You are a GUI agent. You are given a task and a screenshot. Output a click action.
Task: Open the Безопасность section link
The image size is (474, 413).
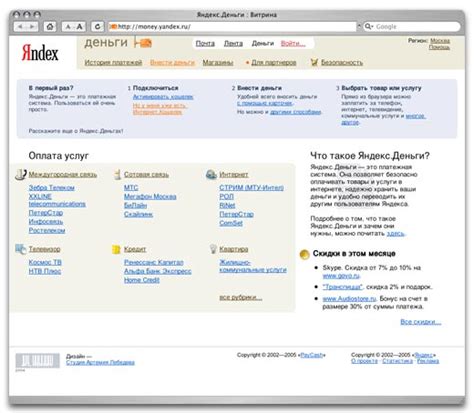342,62
